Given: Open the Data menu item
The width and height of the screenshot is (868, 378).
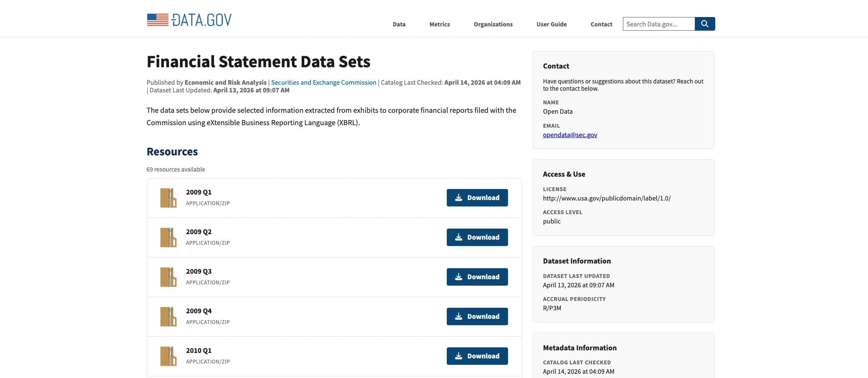Looking at the screenshot, I should coord(399,24).
